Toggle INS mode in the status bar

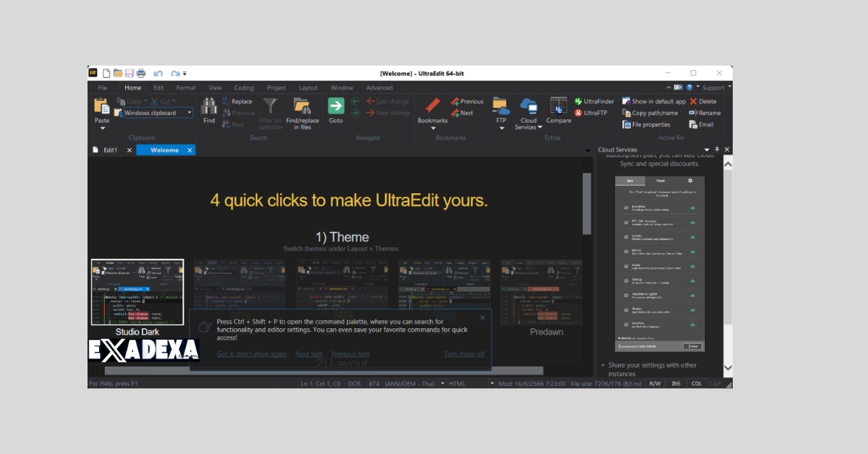tap(674, 383)
